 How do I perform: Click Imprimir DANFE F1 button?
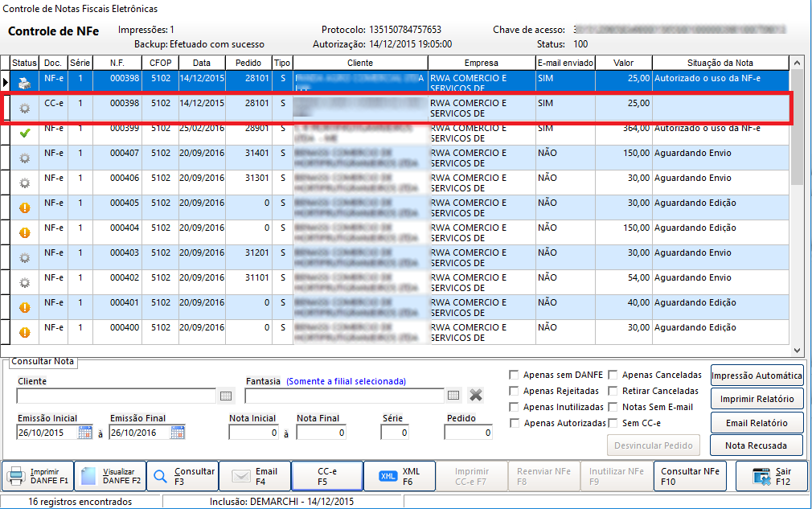[x=38, y=476]
